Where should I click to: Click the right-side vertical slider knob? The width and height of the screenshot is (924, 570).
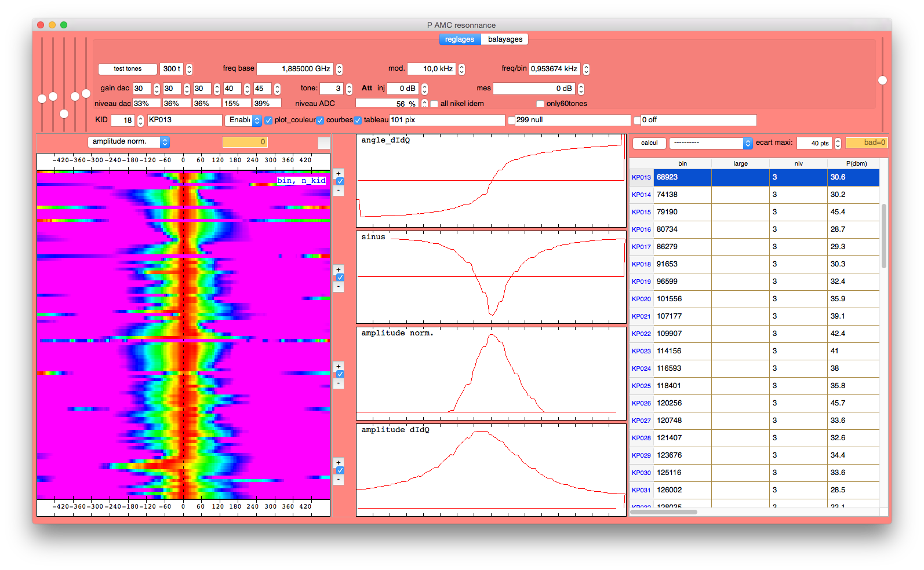(882, 81)
